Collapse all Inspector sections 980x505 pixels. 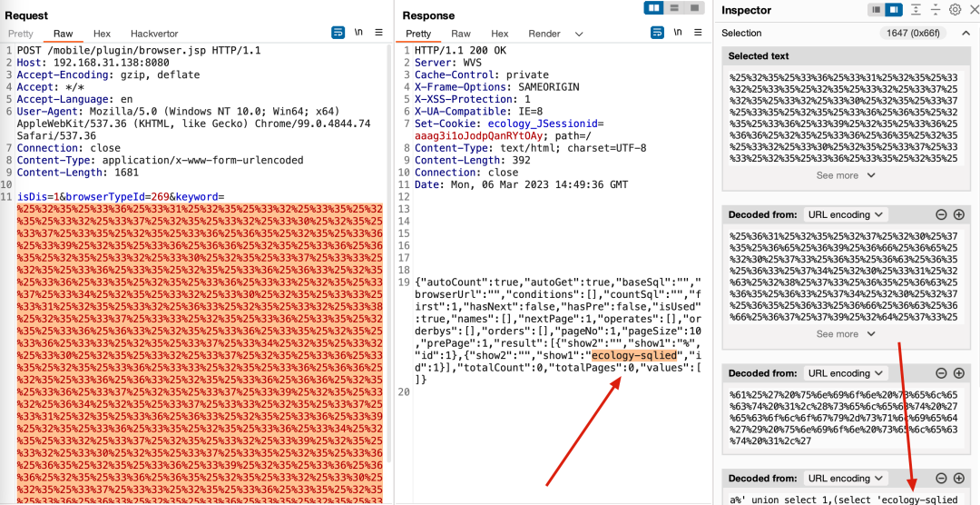point(935,10)
